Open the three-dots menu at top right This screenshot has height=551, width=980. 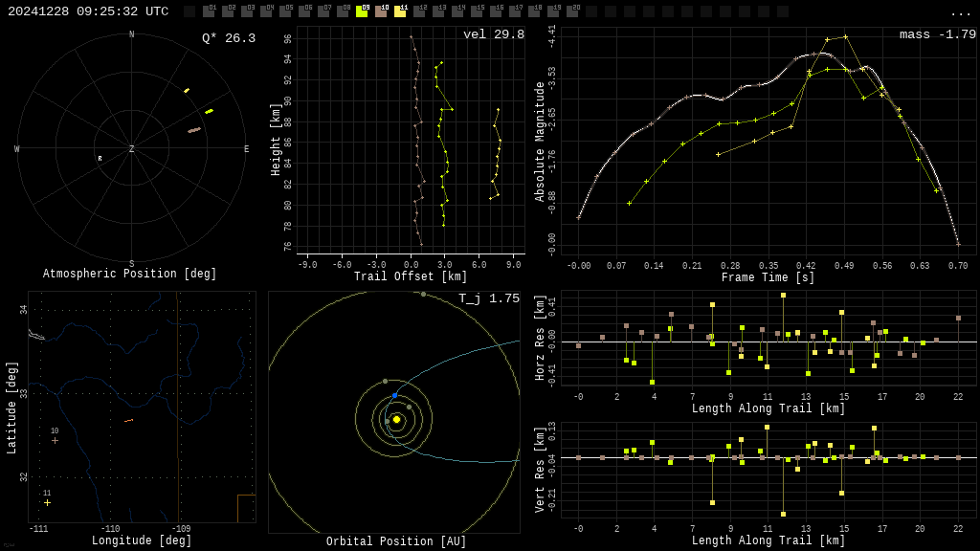pos(960,12)
